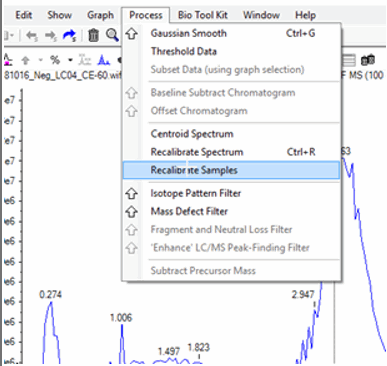The height and width of the screenshot is (366, 387).
Task: Select the magnifier zoom tool
Action: [112, 35]
